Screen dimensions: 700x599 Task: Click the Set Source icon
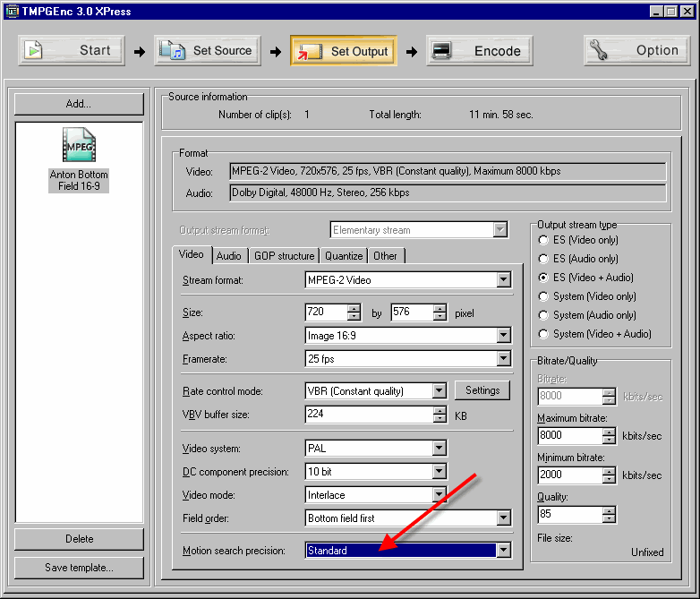coord(173,50)
